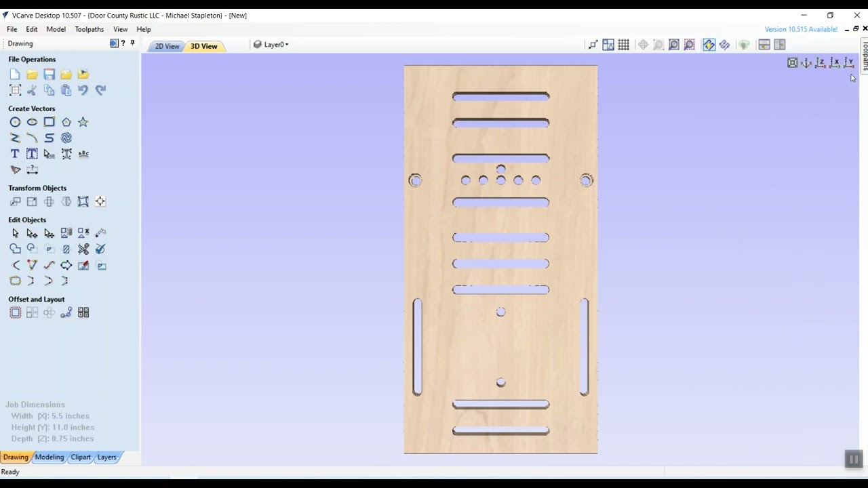Select the Draw Polygon tool
This screenshot has height=488, width=868.
(66, 122)
